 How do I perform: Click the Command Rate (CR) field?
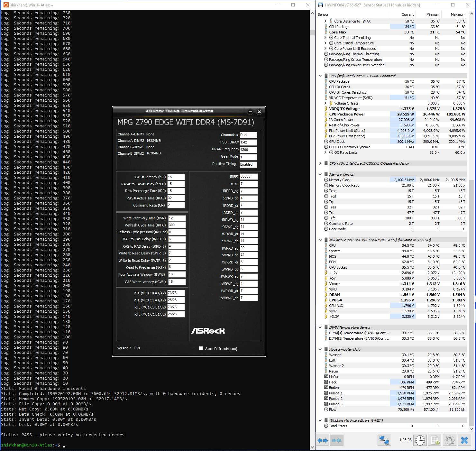coord(176,205)
